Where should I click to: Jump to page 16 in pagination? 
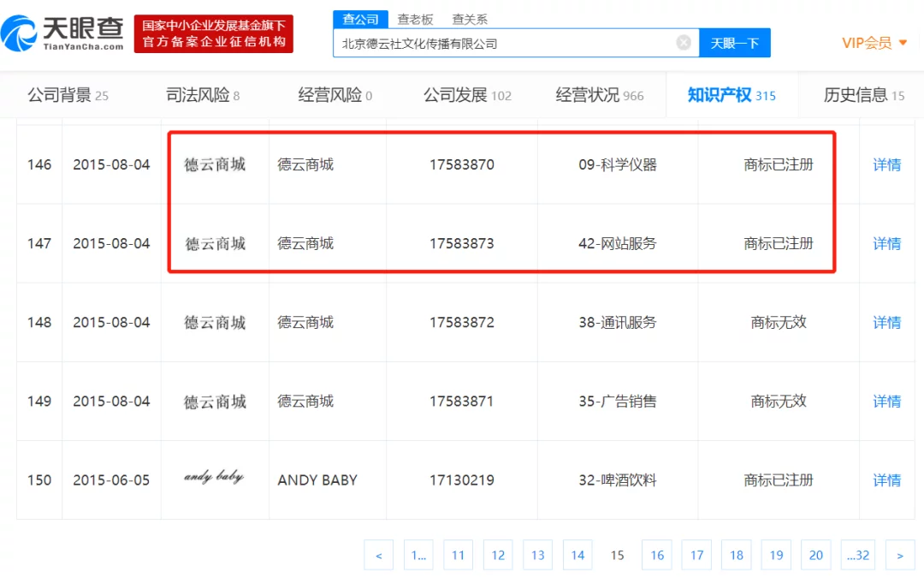click(x=657, y=555)
